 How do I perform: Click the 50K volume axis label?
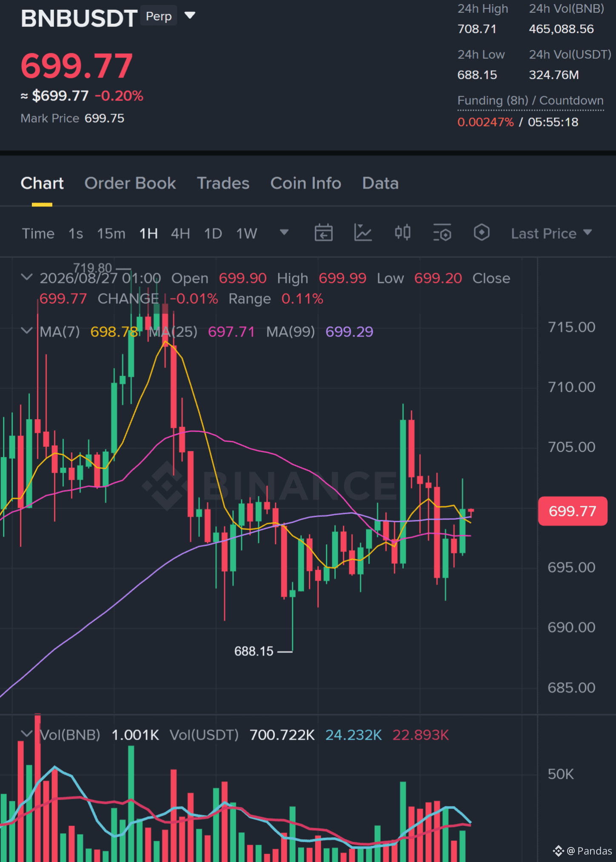(561, 774)
